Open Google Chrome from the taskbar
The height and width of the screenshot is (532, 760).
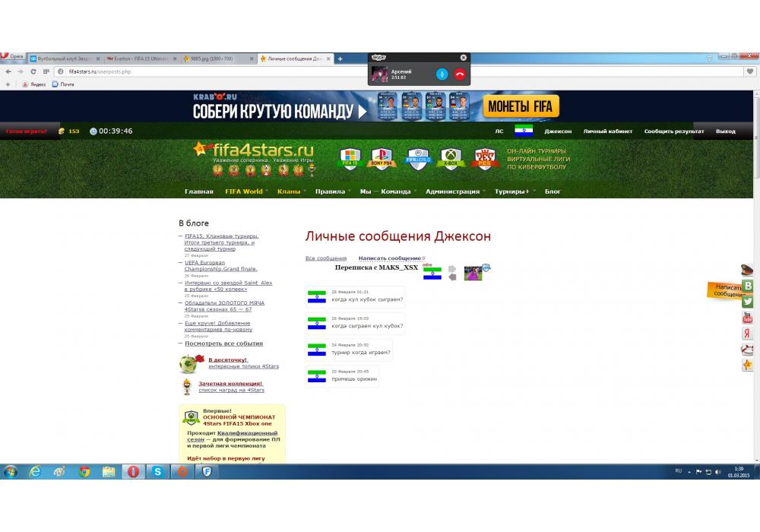(84, 471)
